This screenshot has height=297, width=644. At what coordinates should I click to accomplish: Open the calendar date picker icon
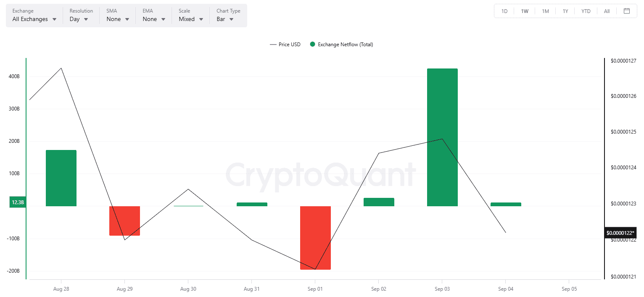click(x=626, y=11)
